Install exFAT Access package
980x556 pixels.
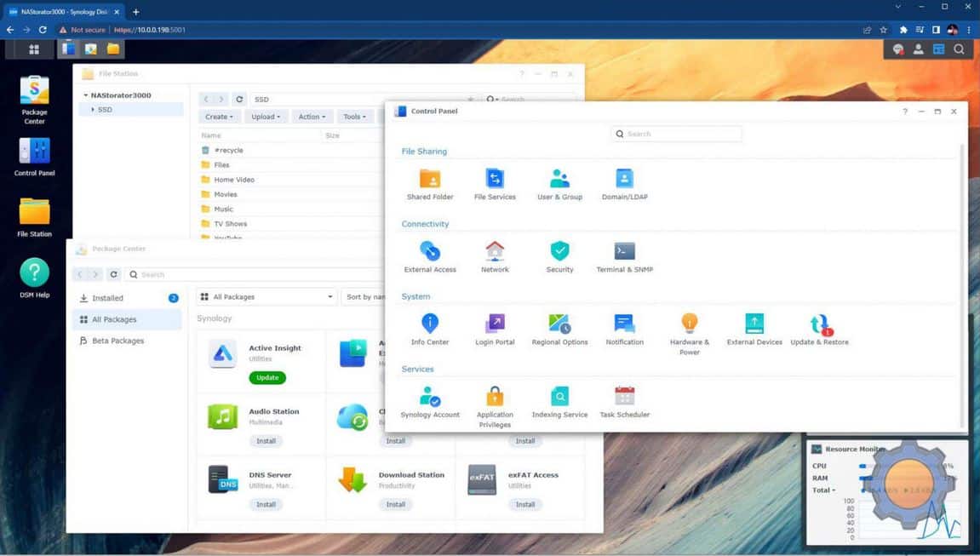(525, 504)
